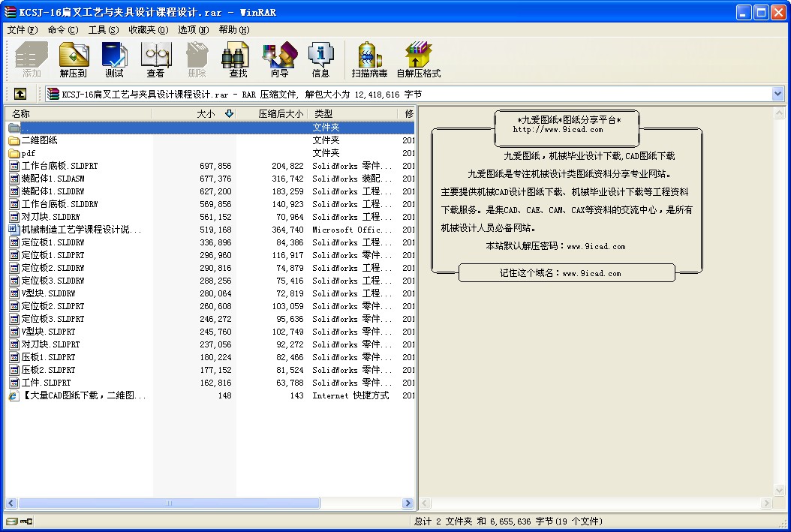
Task: Select the 二维图纸 folder
Action: [x=39, y=140]
